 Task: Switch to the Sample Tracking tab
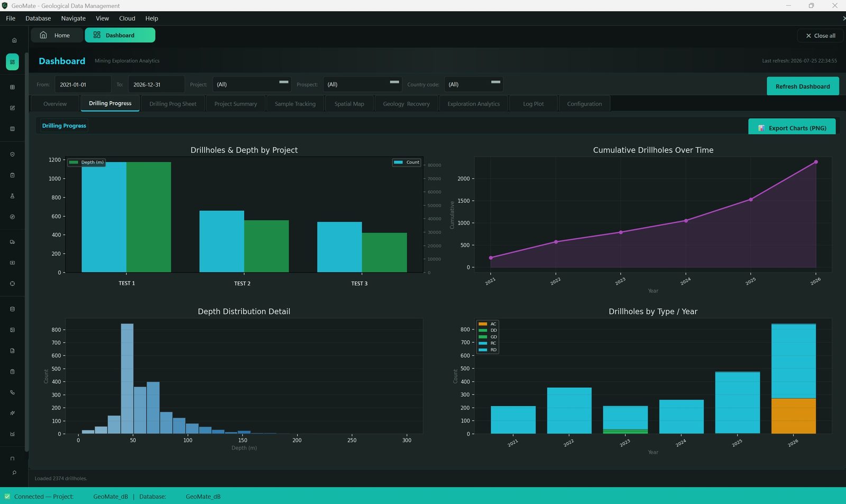coord(295,104)
